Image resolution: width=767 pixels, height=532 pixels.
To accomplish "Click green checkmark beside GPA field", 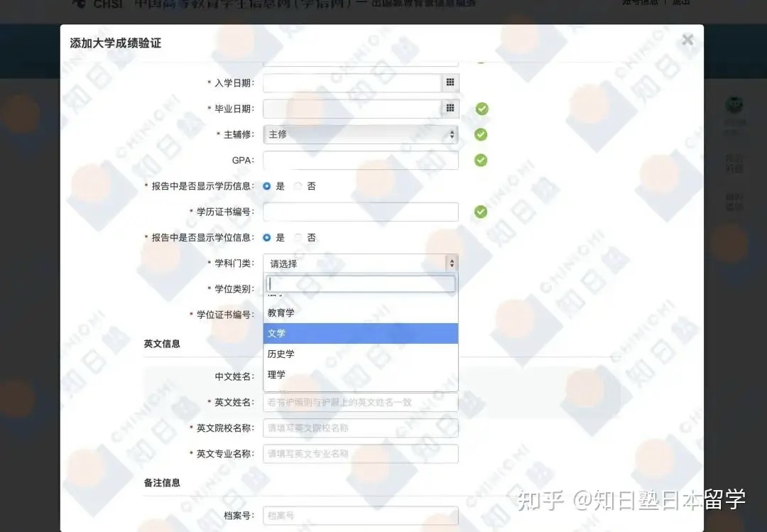I will tap(481, 161).
